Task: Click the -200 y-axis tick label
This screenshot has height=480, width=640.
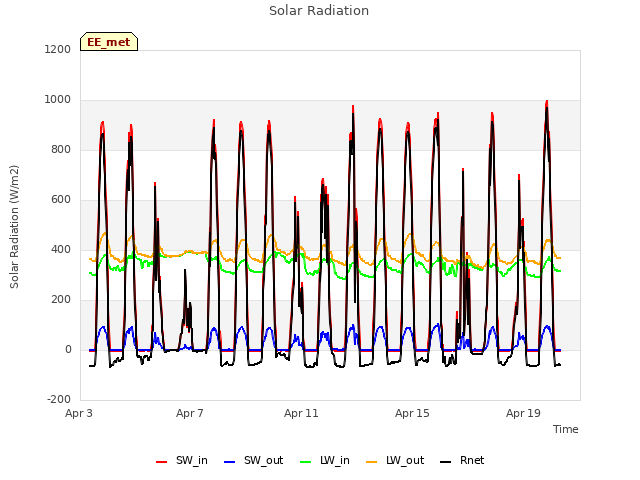Action: 59,400
